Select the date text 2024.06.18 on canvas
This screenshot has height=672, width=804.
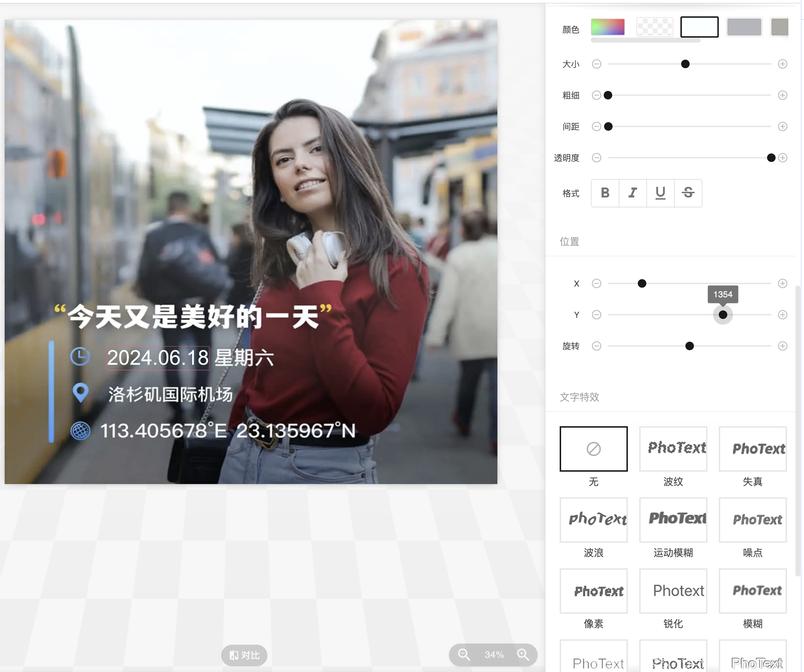pyautogui.click(x=158, y=359)
